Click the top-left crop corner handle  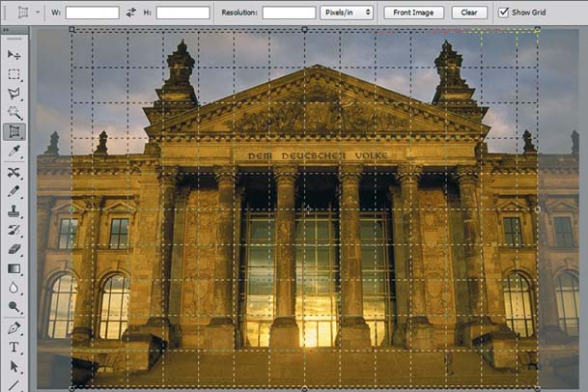(x=72, y=29)
